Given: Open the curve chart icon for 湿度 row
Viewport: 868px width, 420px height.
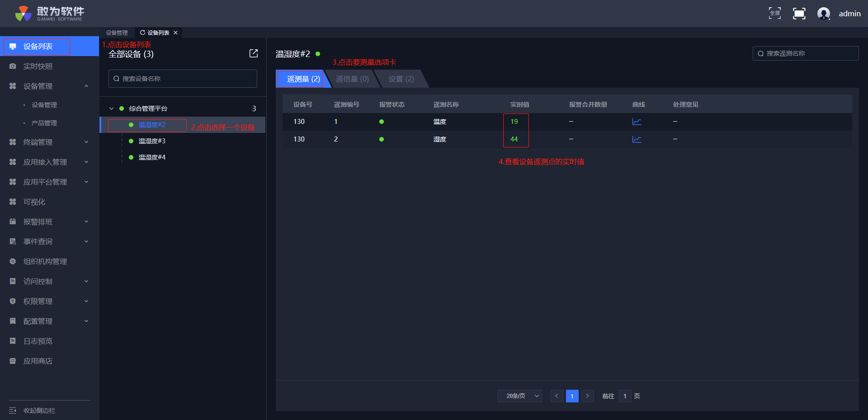Looking at the screenshot, I should point(637,139).
